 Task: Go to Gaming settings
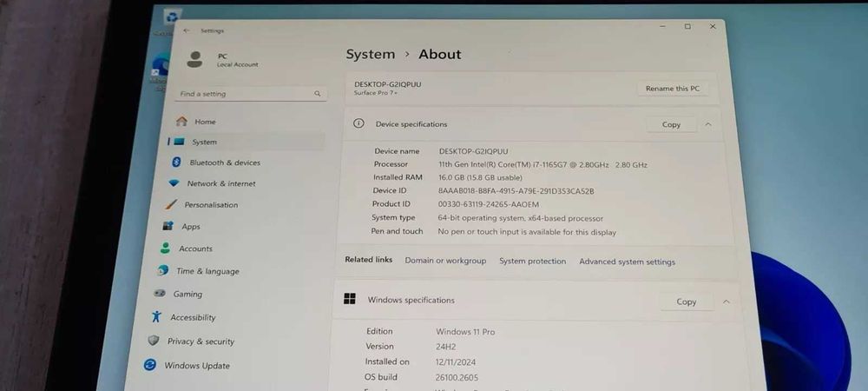[187, 294]
